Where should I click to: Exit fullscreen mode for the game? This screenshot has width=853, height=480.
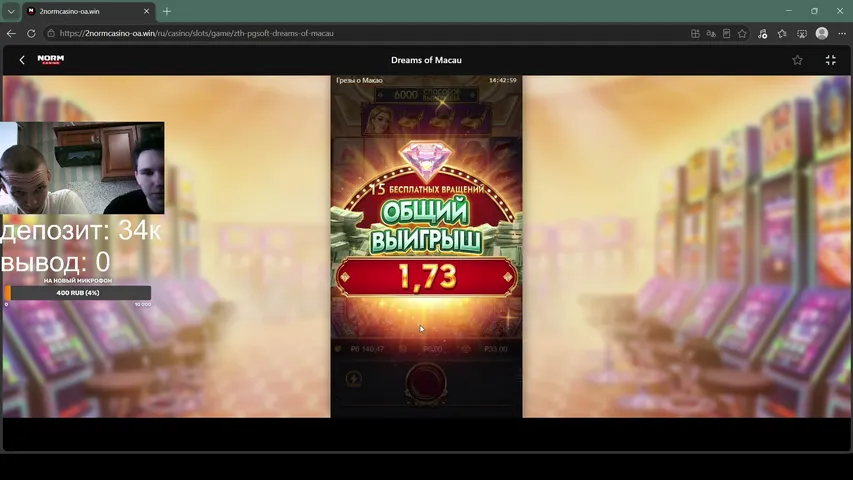click(830, 60)
